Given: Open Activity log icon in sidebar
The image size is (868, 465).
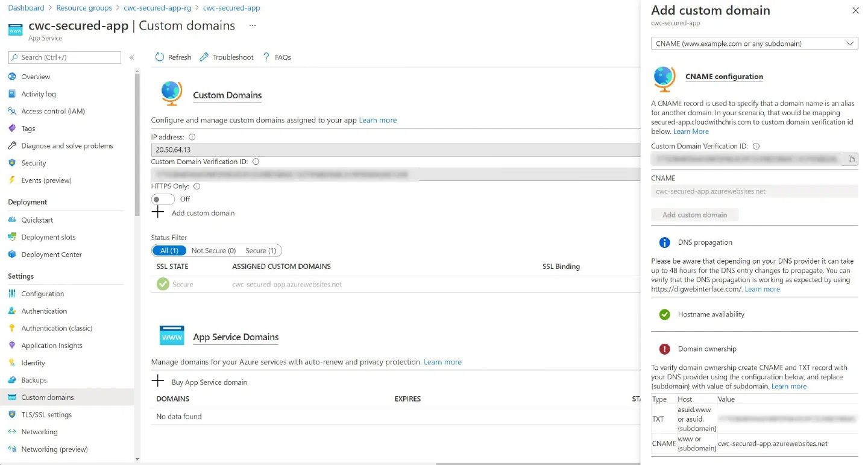Looking at the screenshot, I should tap(12, 94).
